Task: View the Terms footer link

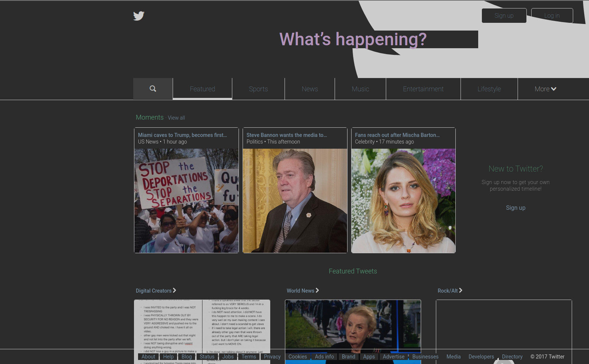Action: (x=249, y=357)
